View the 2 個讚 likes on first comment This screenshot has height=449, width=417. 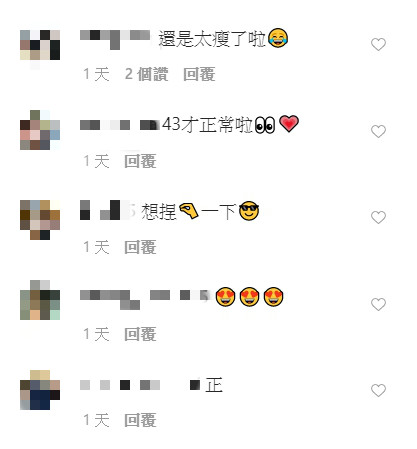click(146, 74)
